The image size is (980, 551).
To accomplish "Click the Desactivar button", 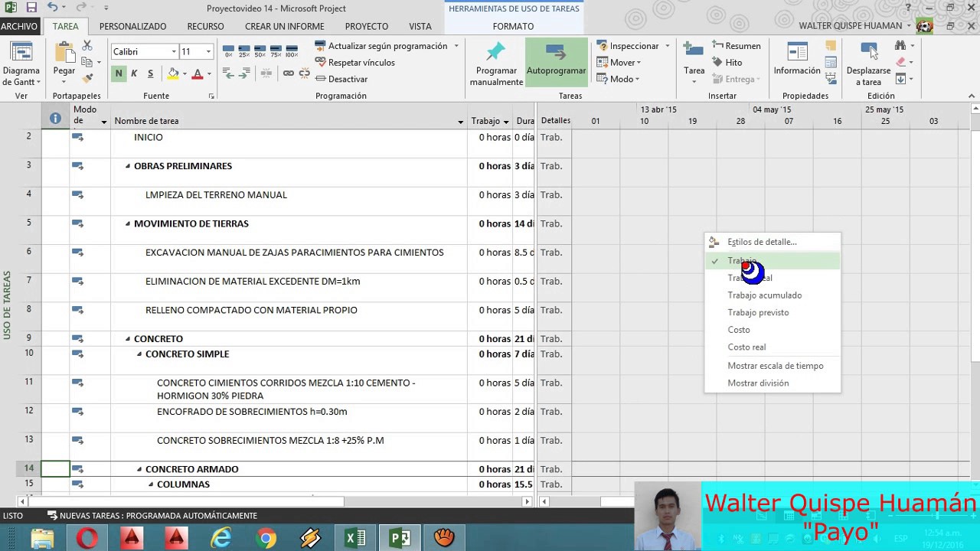I will pyautogui.click(x=341, y=79).
